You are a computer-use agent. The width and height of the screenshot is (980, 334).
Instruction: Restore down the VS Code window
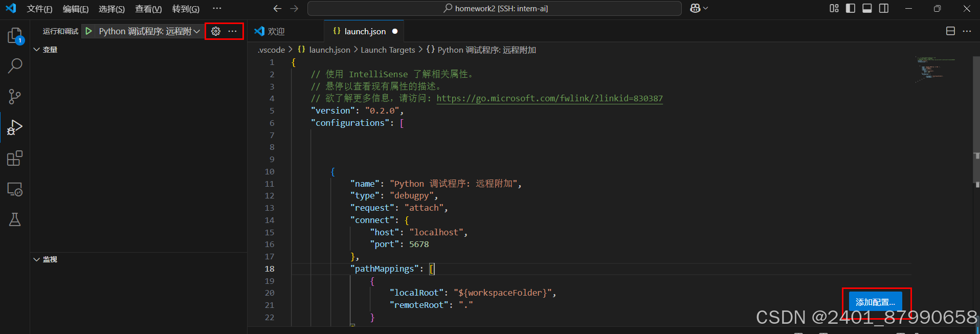(x=937, y=8)
